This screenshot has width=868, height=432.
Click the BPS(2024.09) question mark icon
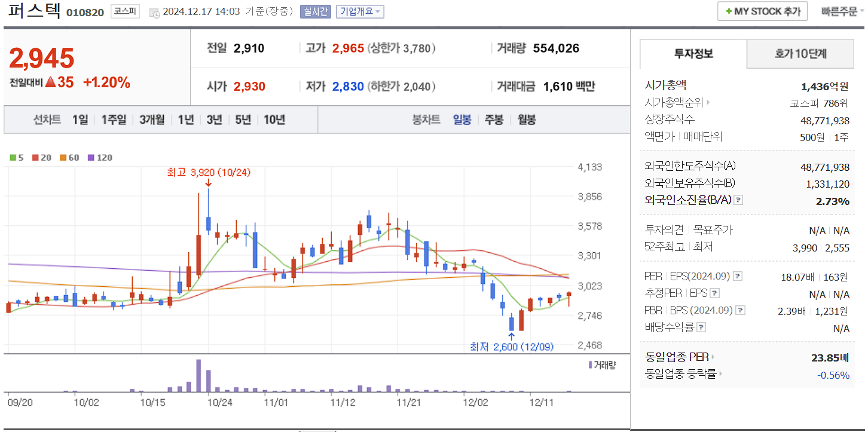click(739, 310)
